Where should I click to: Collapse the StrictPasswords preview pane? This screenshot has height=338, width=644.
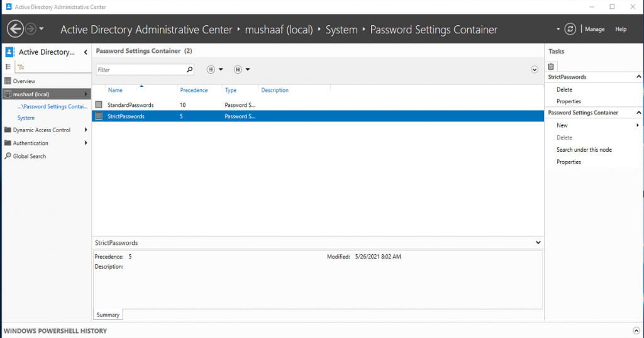click(538, 242)
